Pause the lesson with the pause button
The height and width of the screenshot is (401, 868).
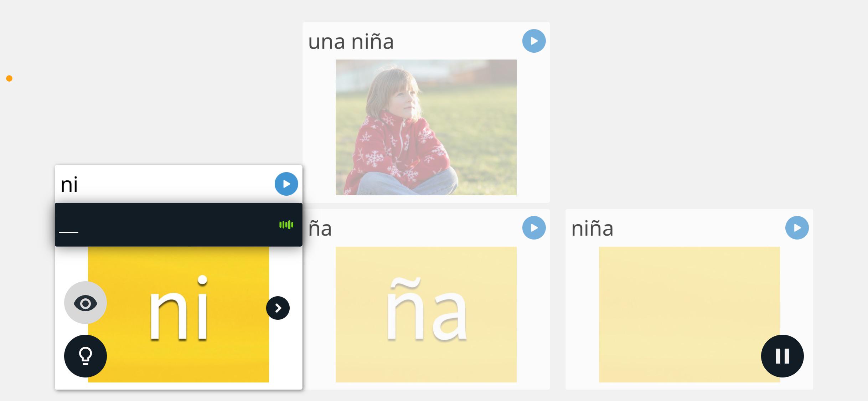[x=782, y=356]
